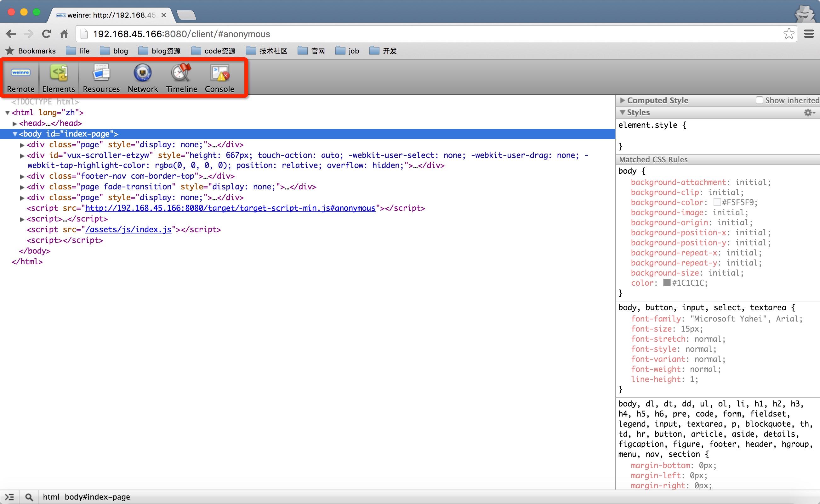Click the #1C1C1C color swatch

(667, 283)
